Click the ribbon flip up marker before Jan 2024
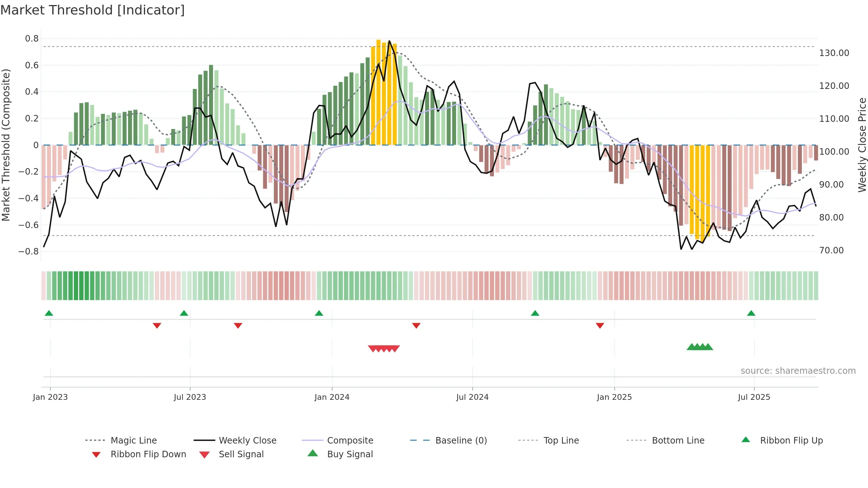 tap(319, 313)
